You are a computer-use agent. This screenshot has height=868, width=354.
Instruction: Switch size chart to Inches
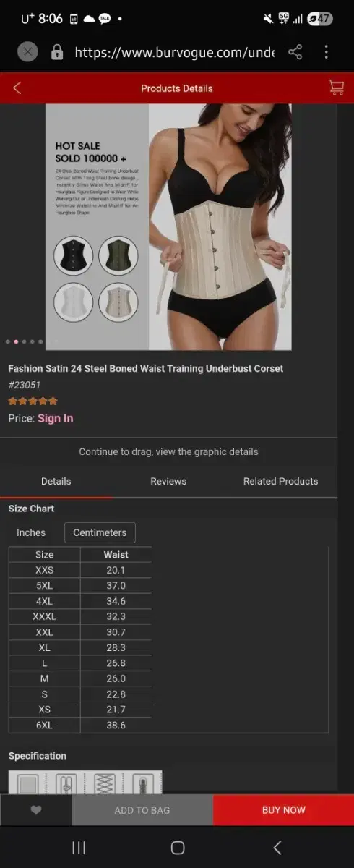pyautogui.click(x=31, y=532)
